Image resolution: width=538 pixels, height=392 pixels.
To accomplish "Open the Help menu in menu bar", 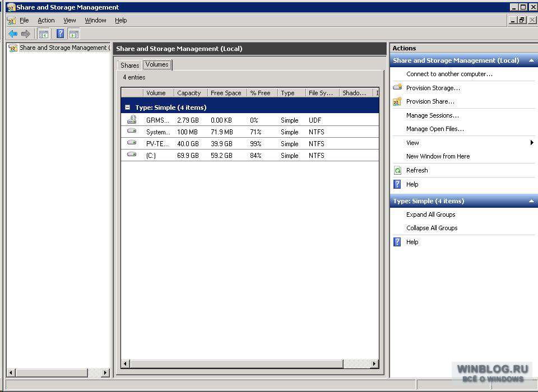I will [121, 20].
